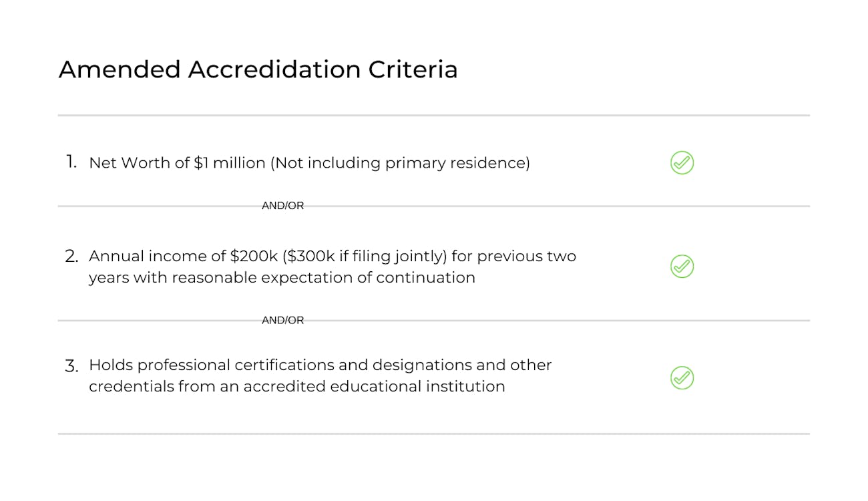
Task: Select the Amended Accreditation Criteria title
Action: 258,69
